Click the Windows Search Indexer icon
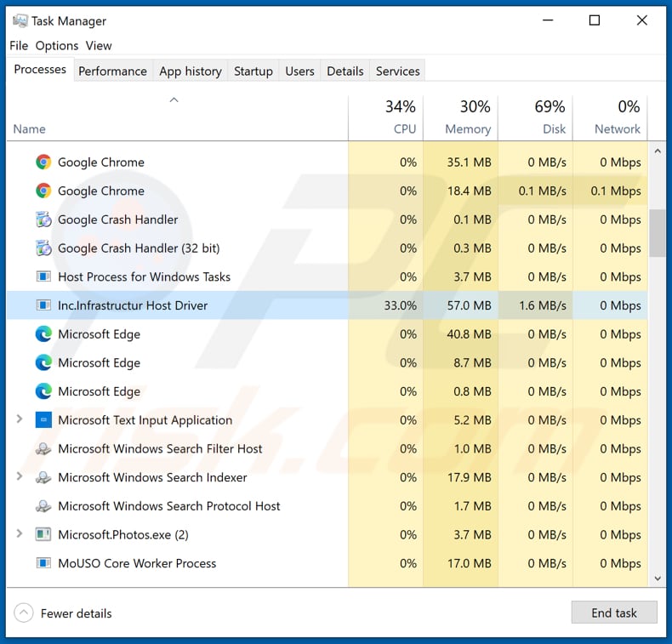Viewport: 672px width, 644px height. point(43,477)
